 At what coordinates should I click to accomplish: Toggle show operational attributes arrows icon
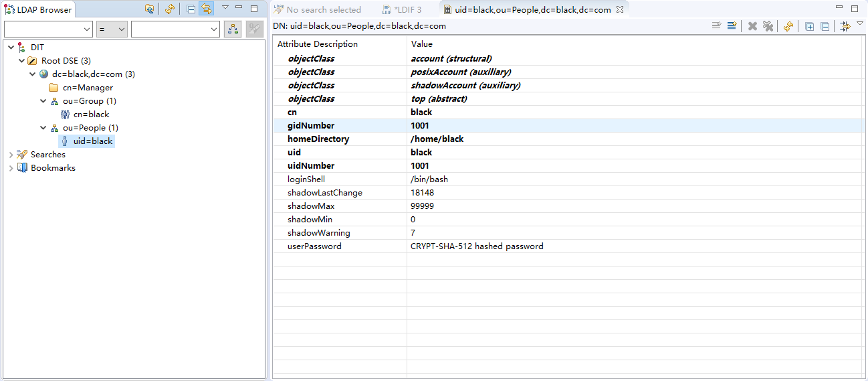pyautogui.click(x=845, y=26)
